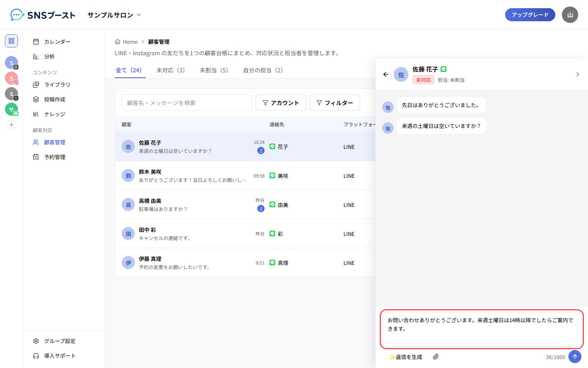Image resolution: width=588 pixels, height=368 pixels.
Task: Select the green LINE account avatar
Action: pyautogui.click(x=11, y=109)
